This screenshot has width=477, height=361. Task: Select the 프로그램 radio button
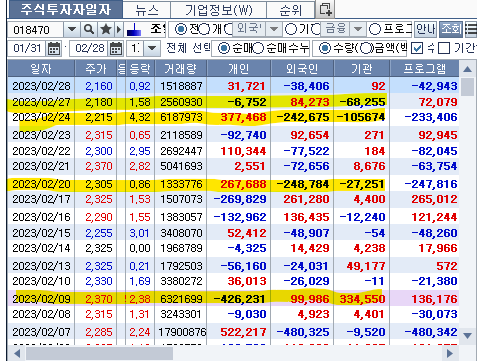coord(375,30)
